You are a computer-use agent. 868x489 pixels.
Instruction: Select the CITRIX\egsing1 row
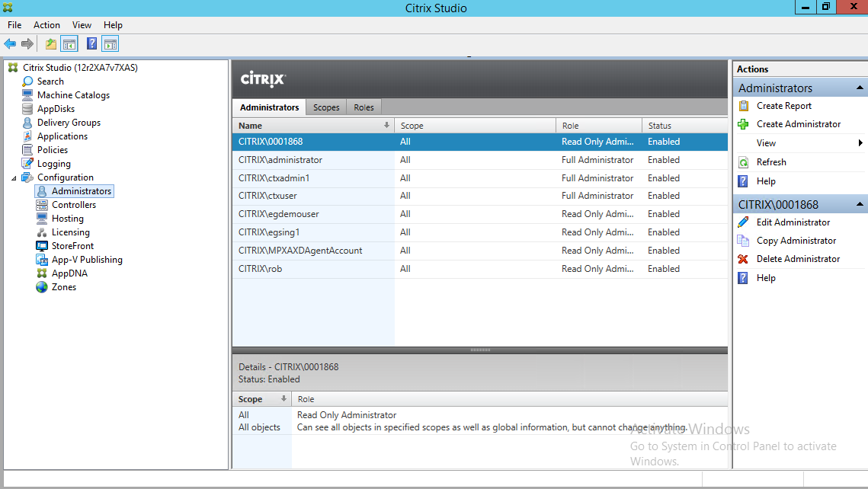click(x=480, y=232)
